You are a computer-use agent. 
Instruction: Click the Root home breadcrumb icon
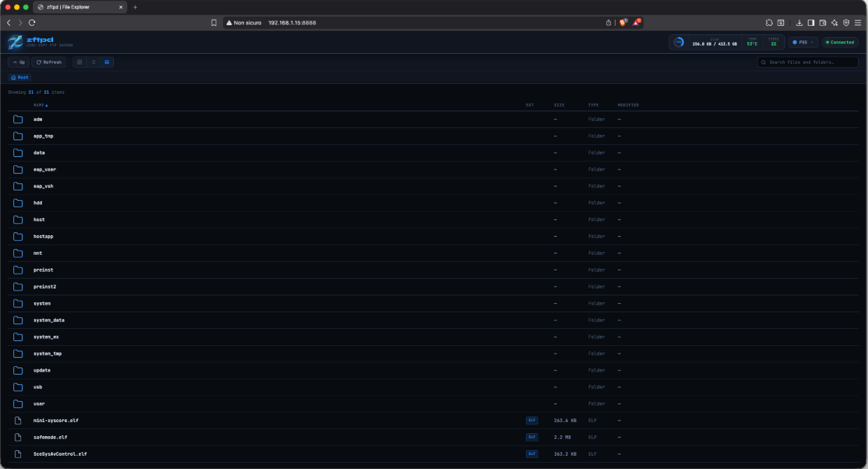point(13,78)
